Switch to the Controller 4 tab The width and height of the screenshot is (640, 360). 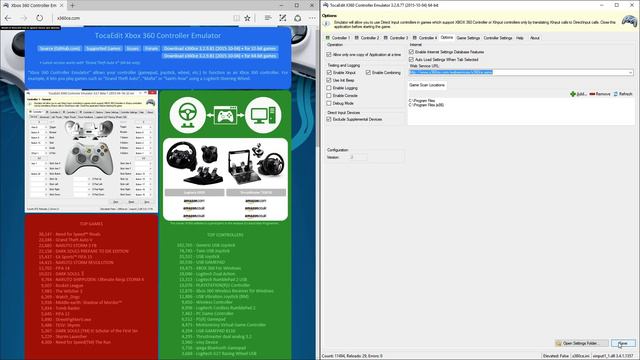tap(425, 38)
